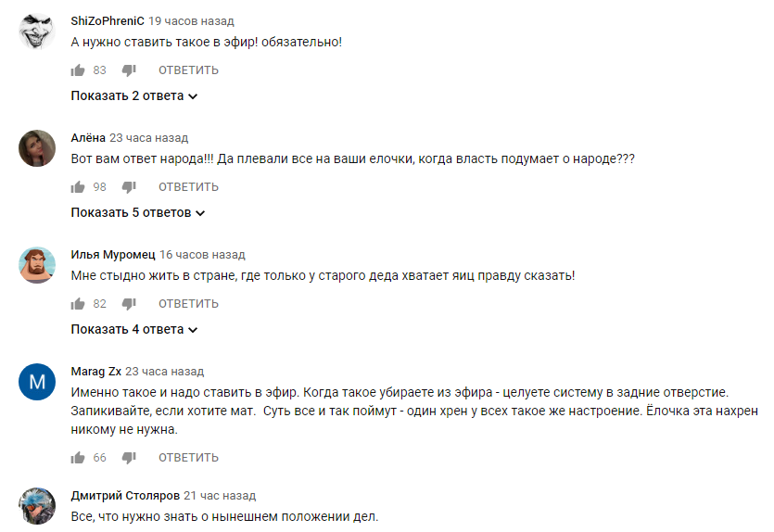Screen dimensions: 774x532
Task: Like Илья Муромец's comment
Action: point(78,303)
